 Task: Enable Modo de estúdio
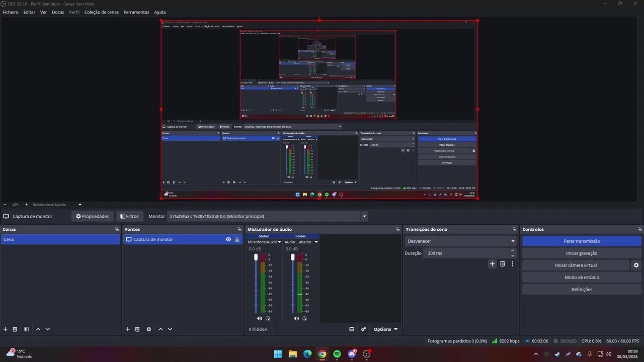coord(582,278)
